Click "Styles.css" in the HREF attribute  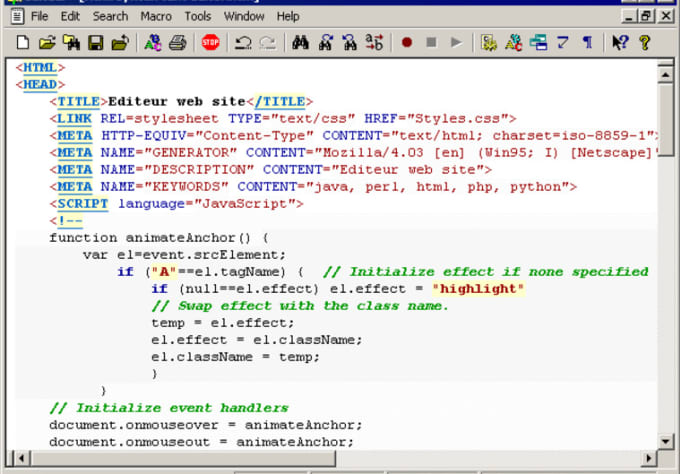point(458,118)
